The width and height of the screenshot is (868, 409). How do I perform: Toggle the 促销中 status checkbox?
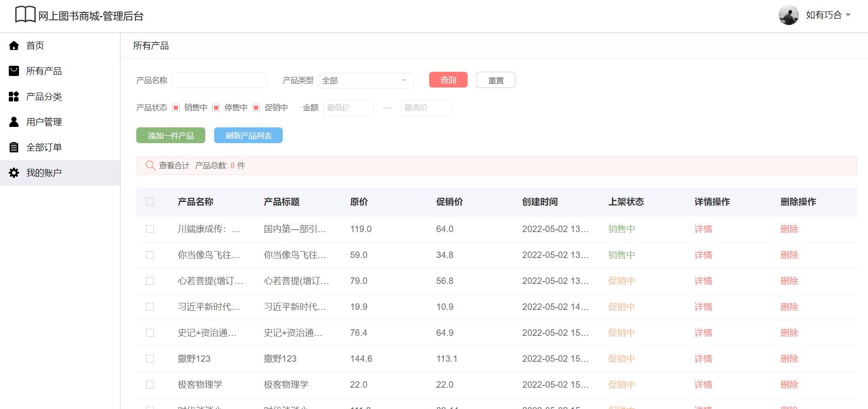(x=256, y=107)
